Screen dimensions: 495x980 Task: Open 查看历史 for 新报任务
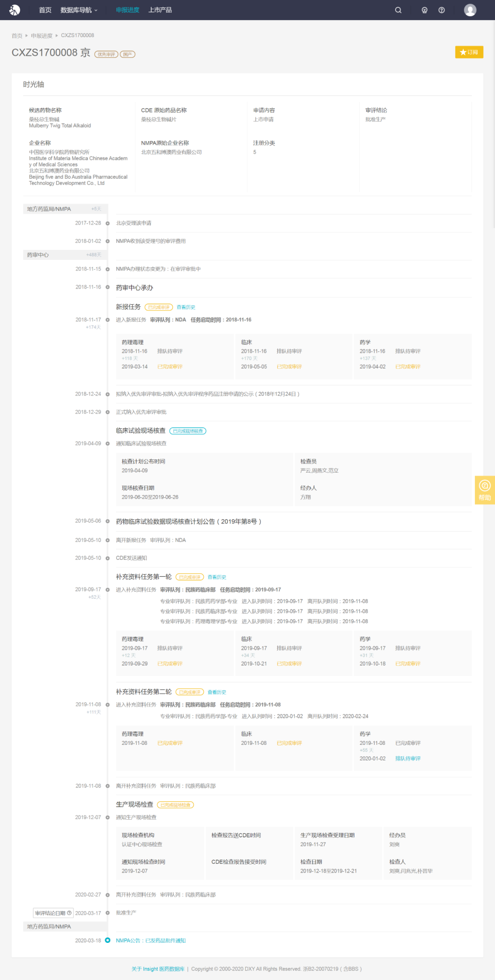(186, 307)
